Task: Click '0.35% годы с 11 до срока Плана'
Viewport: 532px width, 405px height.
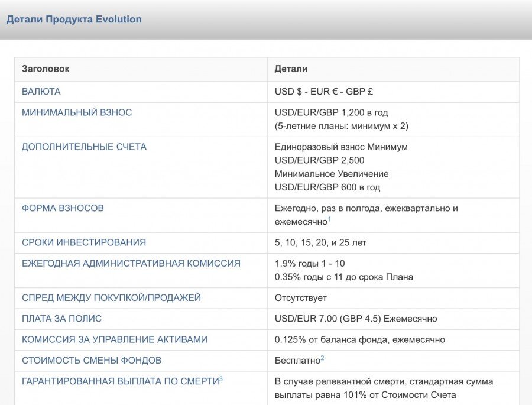Action: pyautogui.click(x=344, y=277)
